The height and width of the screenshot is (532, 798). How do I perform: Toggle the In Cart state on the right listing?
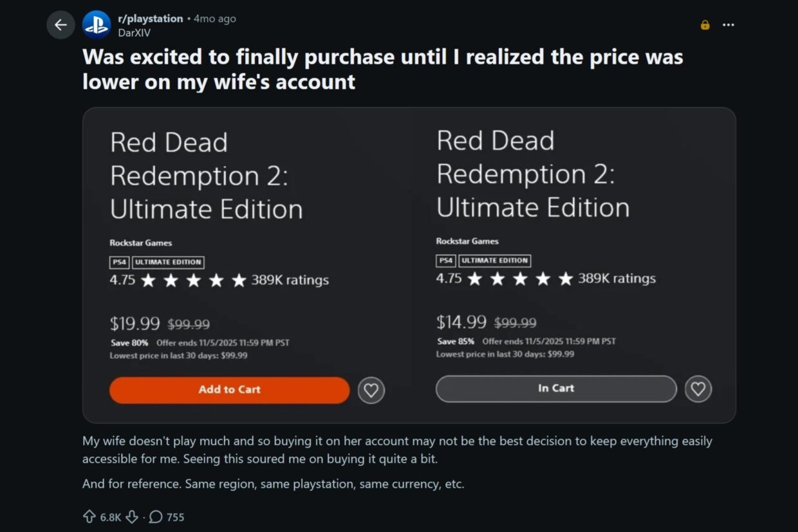[556, 389]
